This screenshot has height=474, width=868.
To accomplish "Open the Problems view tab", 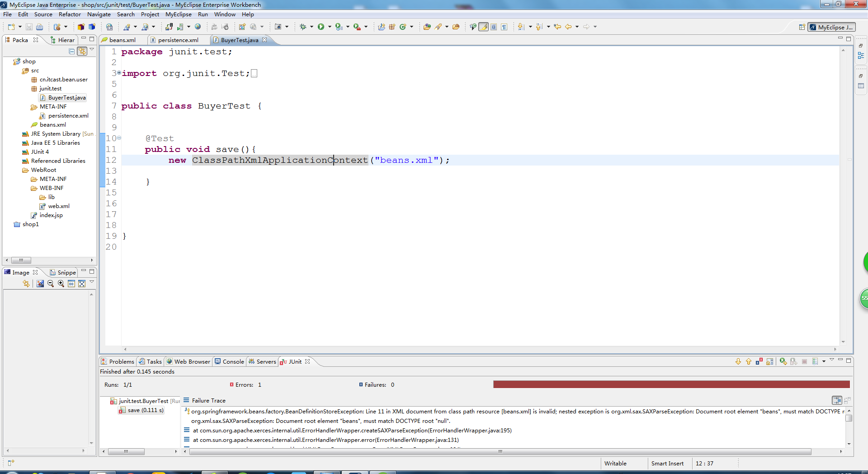I will 118,361.
